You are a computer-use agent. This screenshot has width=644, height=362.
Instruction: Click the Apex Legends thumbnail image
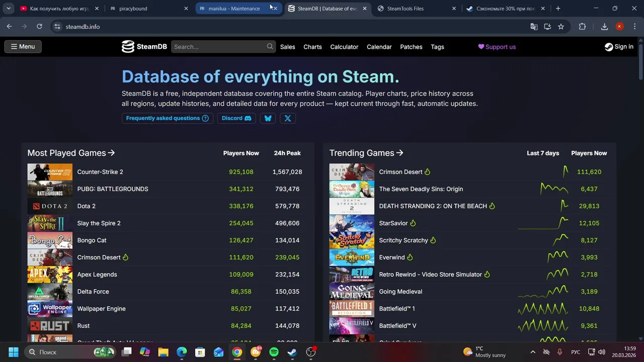(x=50, y=275)
